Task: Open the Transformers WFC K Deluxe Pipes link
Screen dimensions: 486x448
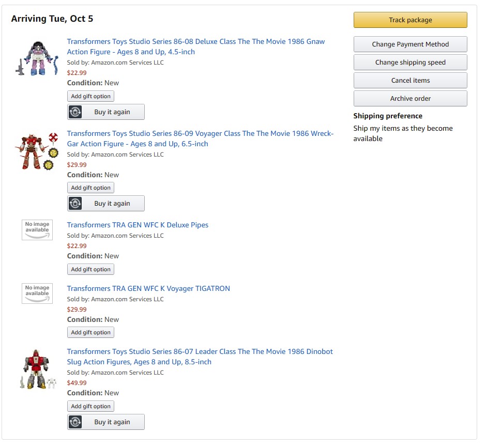Action: tap(138, 225)
